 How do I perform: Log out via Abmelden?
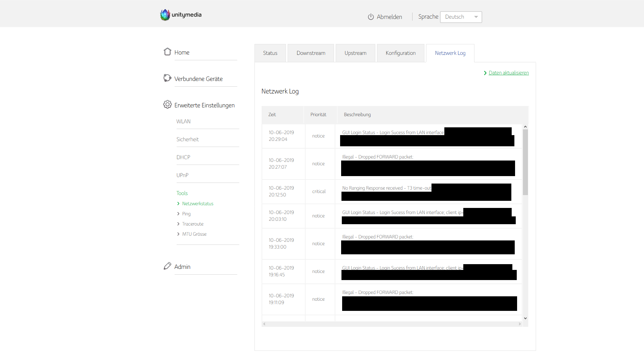(x=389, y=17)
